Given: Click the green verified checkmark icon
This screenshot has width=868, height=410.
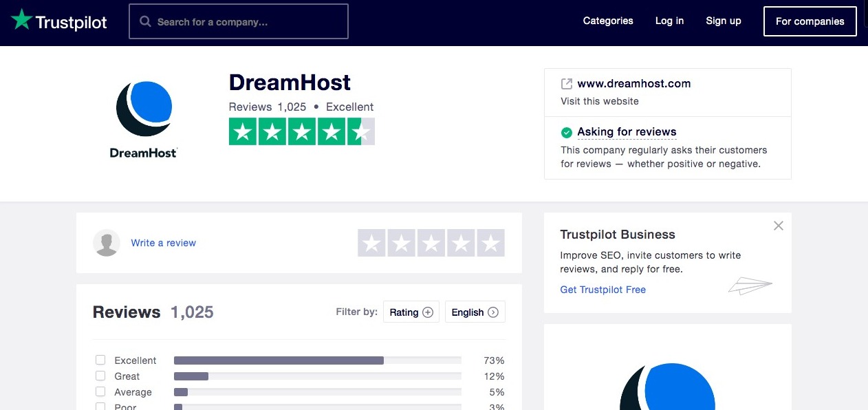Looking at the screenshot, I should click(567, 132).
